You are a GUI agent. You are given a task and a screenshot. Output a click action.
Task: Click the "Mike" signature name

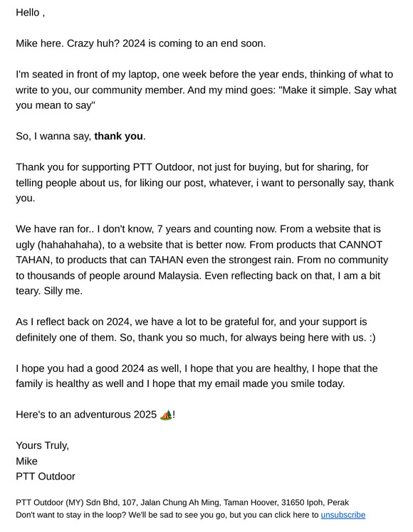coord(26,461)
